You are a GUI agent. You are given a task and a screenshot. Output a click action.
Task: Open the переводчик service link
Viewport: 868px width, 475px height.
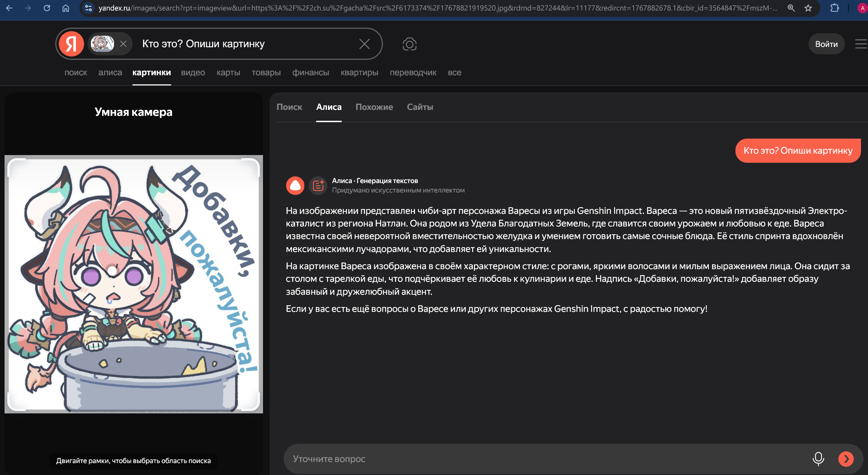[x=413, y=72]
